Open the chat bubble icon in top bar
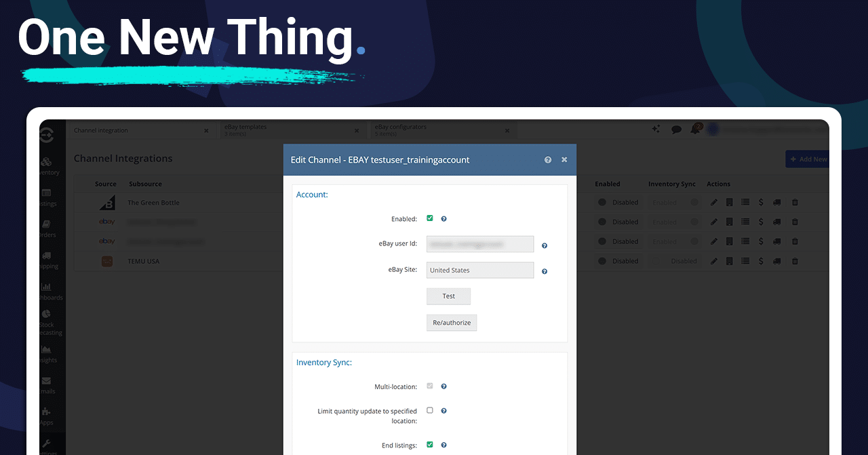This screenshot has width=868, height=455. click(676, 130)
